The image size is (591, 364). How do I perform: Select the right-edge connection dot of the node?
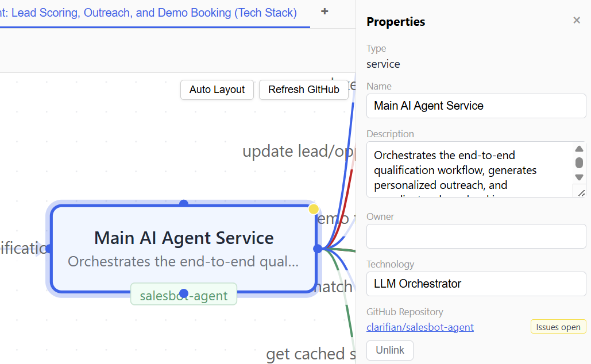pos(317,249)
